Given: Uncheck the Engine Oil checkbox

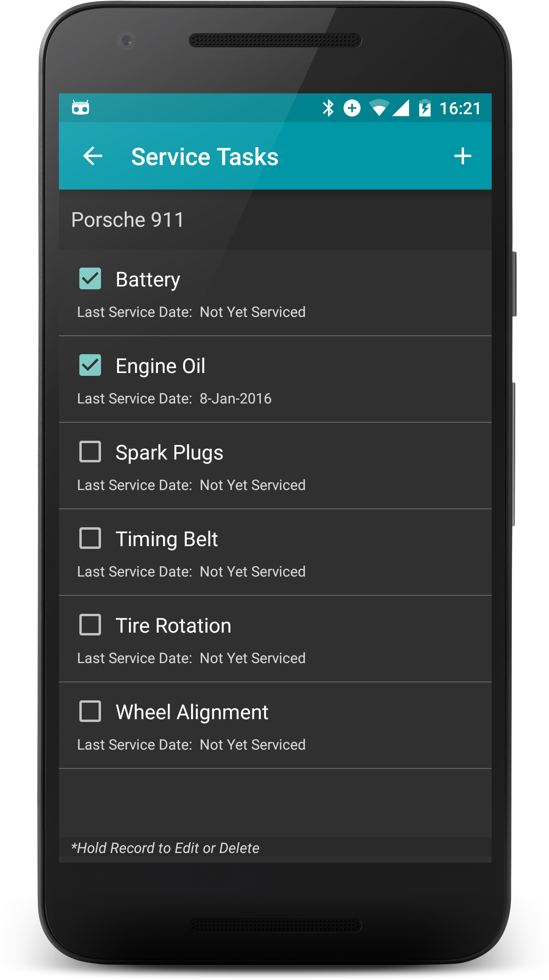Looking at the screenshot, I should pyautogui.click(x=90, y=365).
